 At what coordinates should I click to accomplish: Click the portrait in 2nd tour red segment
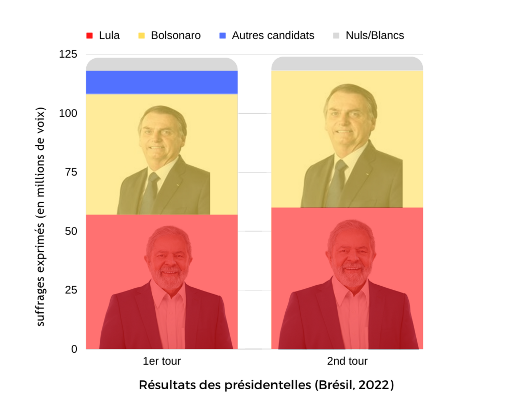coord(348,284)
